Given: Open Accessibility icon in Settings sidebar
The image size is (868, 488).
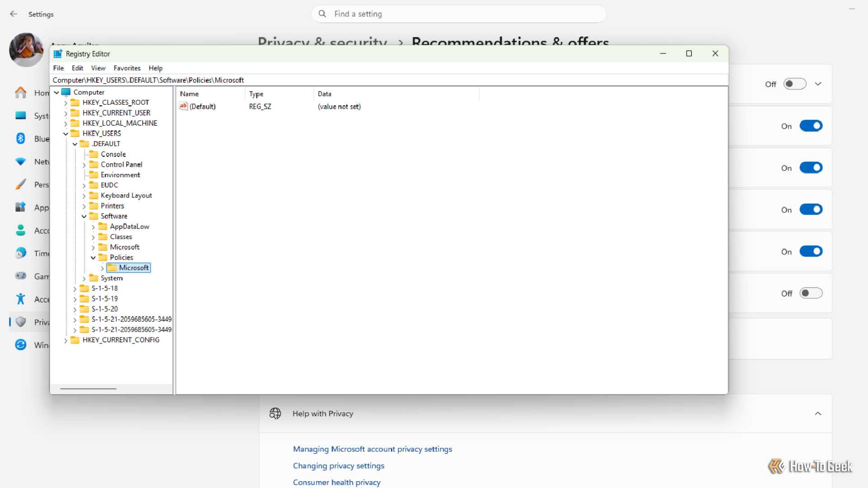Looking at the screenshot, I should coord(20,299).
